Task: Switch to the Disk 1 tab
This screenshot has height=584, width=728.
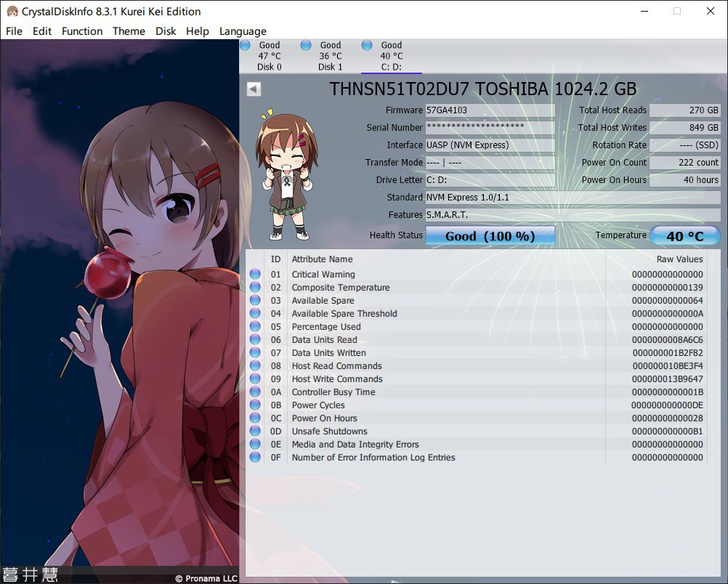Action: pyautogui.click(x=330, y=56)
